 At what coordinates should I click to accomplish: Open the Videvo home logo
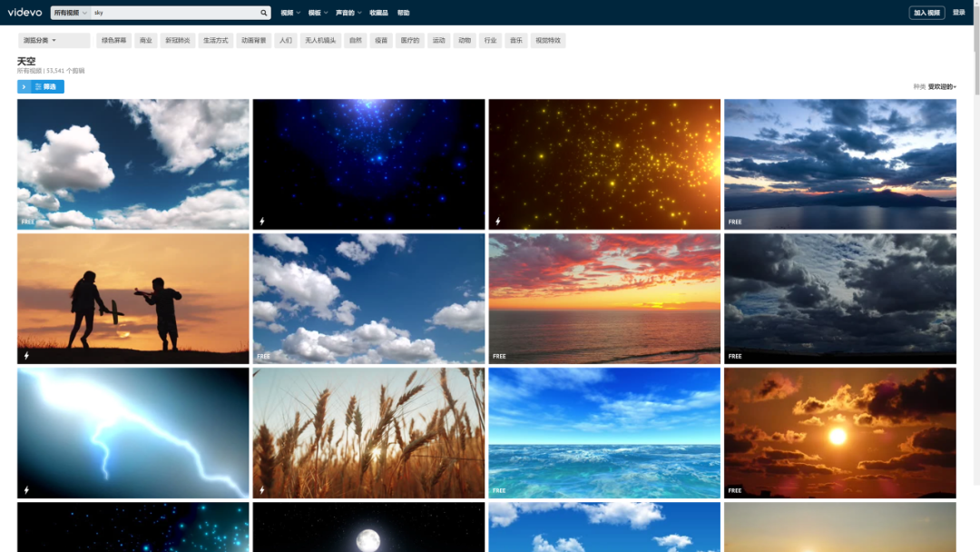click(25, 13)
